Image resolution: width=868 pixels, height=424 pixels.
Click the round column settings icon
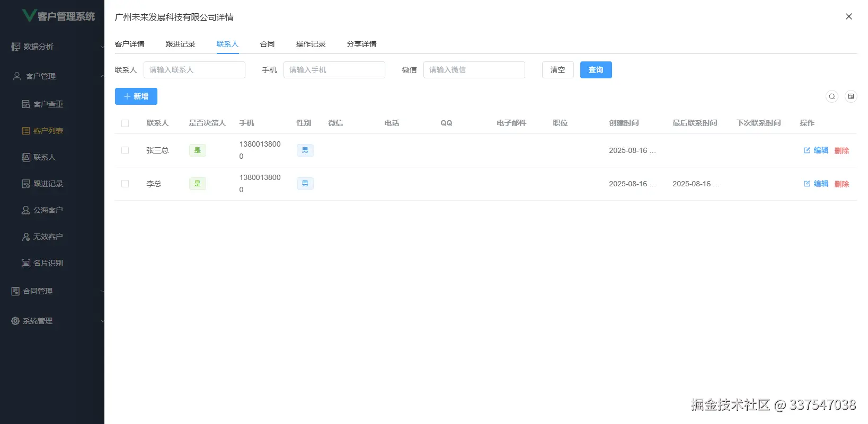click(x=851, y=96)
